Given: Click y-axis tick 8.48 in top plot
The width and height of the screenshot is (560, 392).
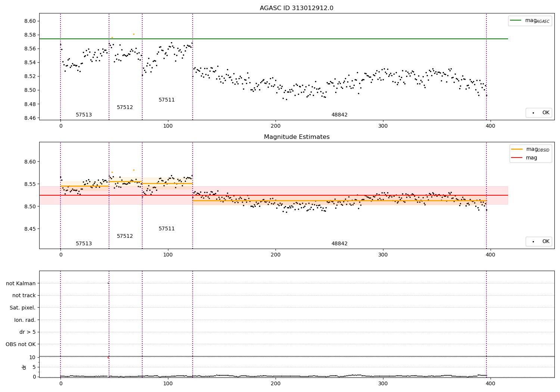Looking at the screenshot, I should click(29, 104).
